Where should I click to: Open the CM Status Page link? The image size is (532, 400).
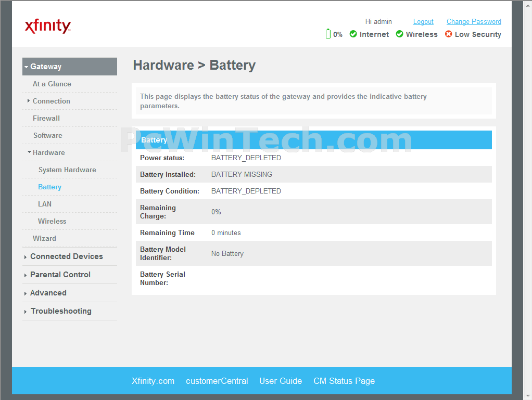[344, 381]
